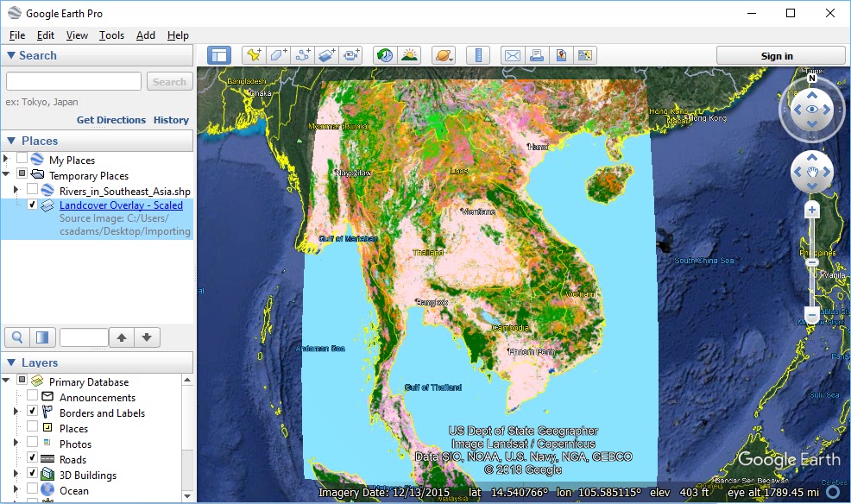Enable the Ocean layer checkbox

32,488
